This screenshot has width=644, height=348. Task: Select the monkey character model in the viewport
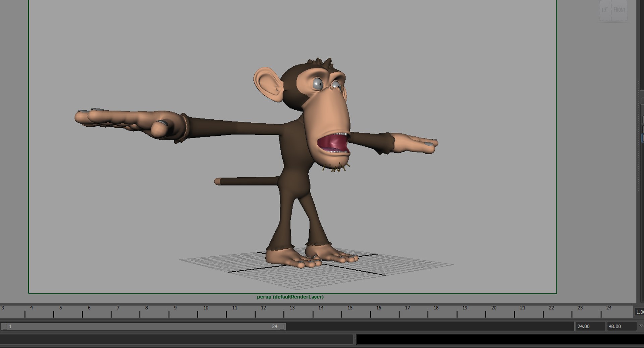295,151
